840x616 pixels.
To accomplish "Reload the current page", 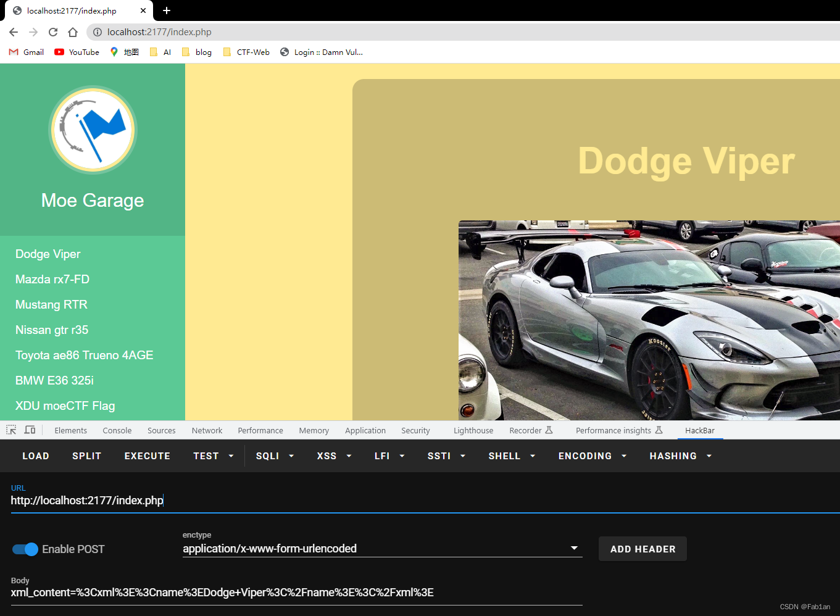I will click(53, 32).
